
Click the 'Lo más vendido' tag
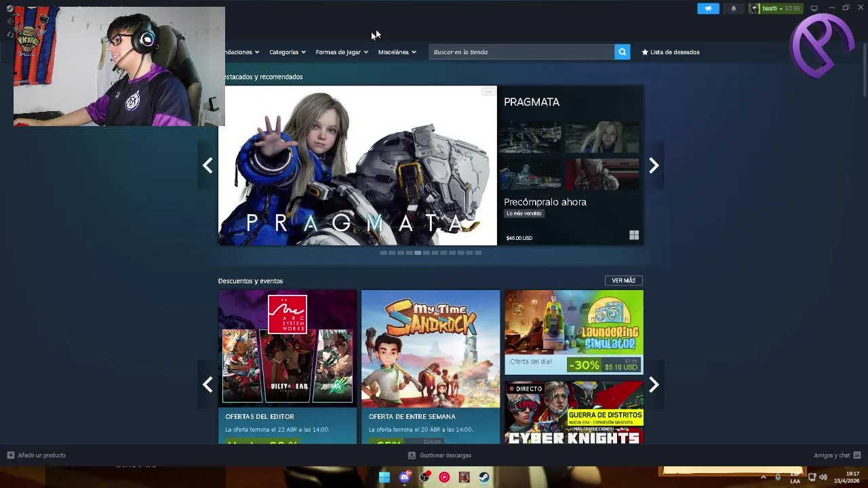[524, 213]
